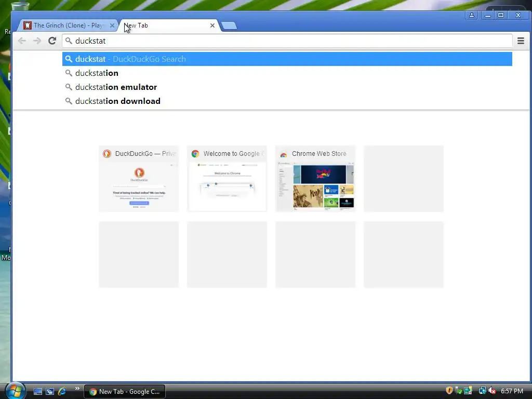Open a new tab with the new-tab button
The height and width of the screenshot is (399, 532).
(229, 25)
